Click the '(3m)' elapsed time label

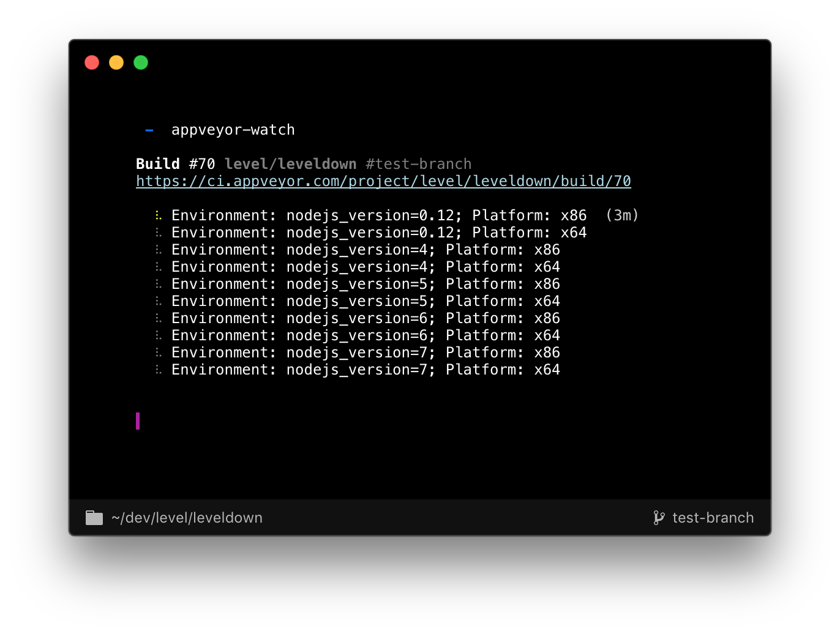622,215
